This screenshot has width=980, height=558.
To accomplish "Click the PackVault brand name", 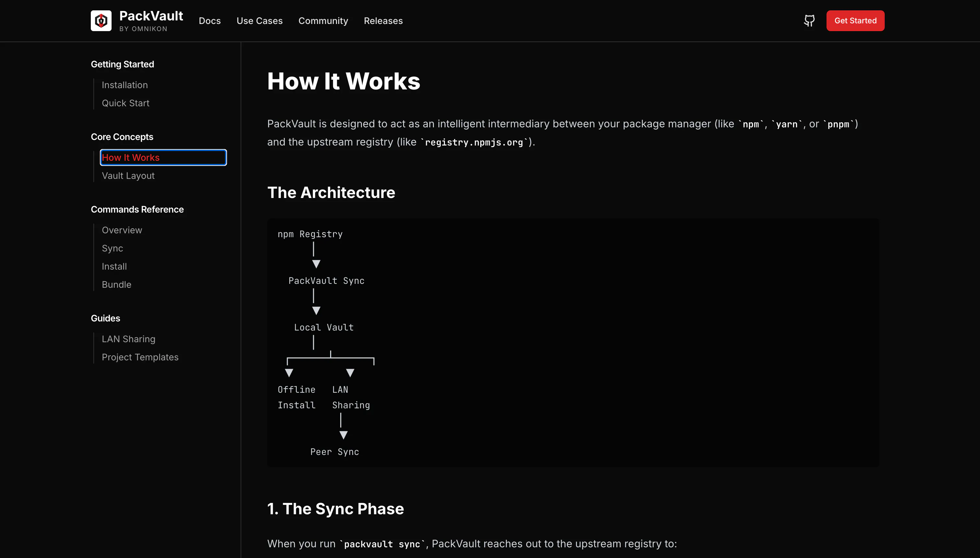I will 151,16.
